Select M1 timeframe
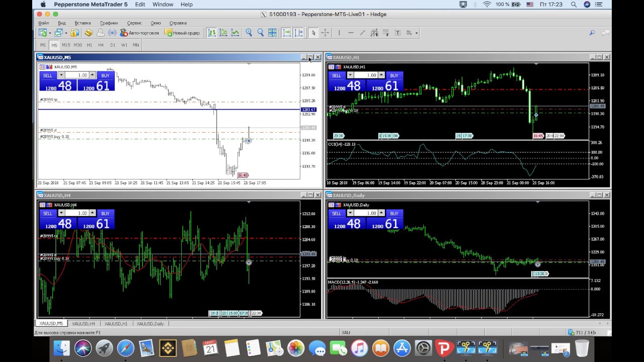Image resolution: width=644 pixels, height=362 pixels. [x=43, y=45]
